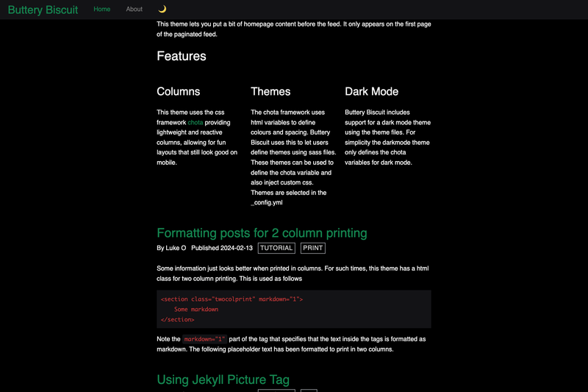
Task: Go to the Home nav item
Action: pyautogui.click(x=101, y=9)
